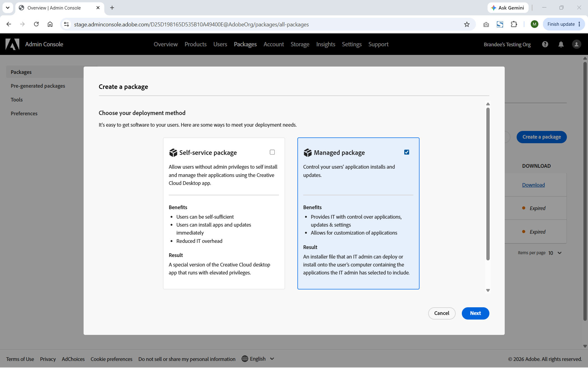Click the DOWNLOAD column header
This screenshot has height=368, width=588.
(x=536, y=166)
